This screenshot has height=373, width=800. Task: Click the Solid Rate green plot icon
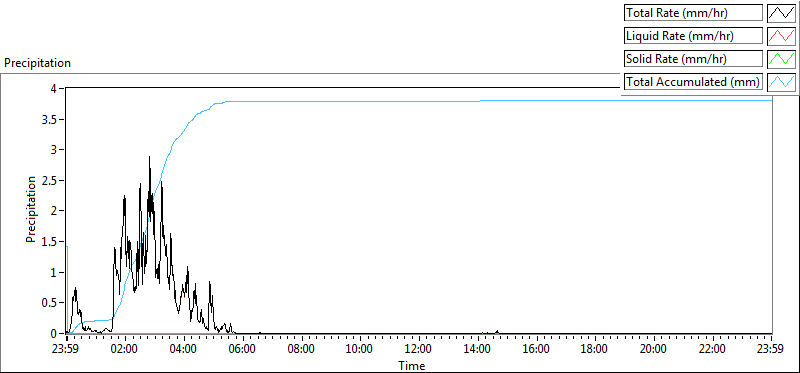[x=781, y=59]
